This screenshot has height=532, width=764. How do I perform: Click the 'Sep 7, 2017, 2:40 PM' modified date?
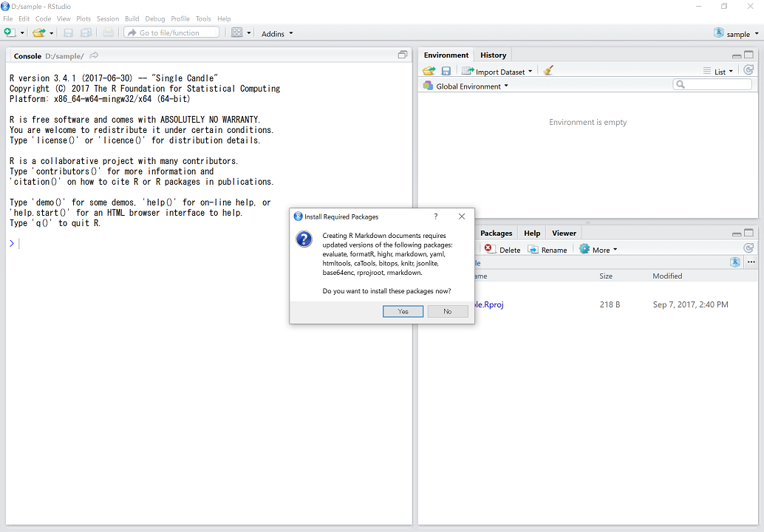[691, 304]
